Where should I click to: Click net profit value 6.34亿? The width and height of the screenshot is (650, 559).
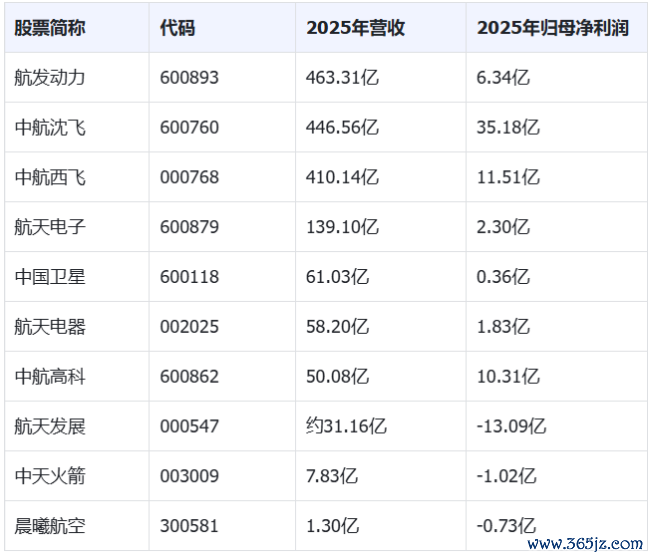point(503,78)
